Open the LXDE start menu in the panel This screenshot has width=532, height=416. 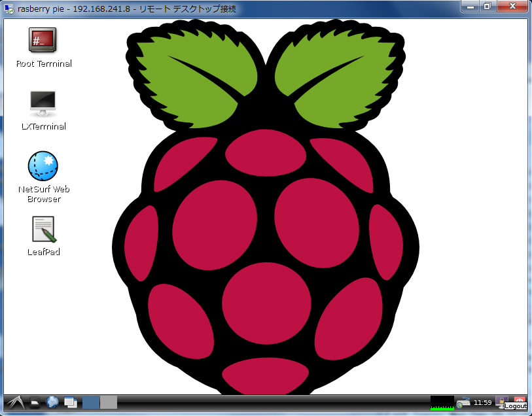click(14, 402)
